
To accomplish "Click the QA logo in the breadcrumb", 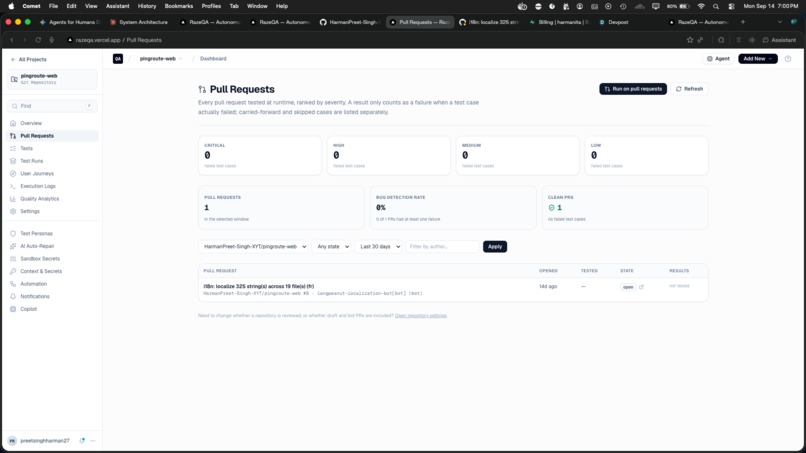I will click(118, 59).
